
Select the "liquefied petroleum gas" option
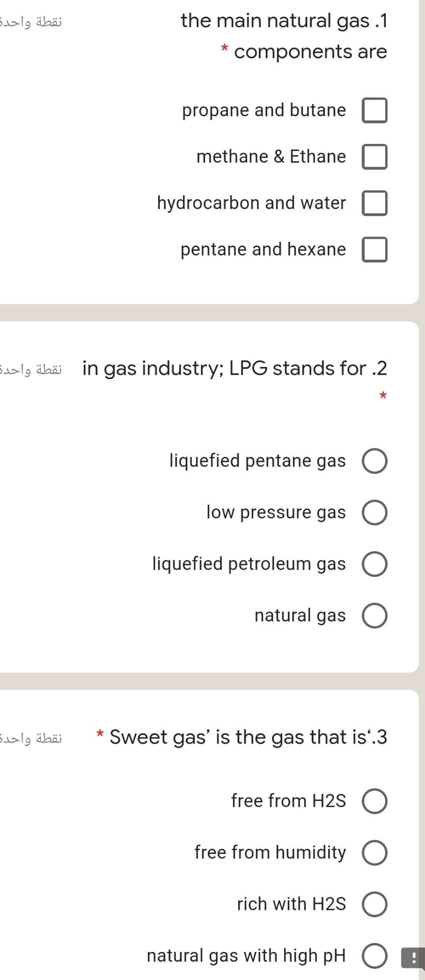point(374,564)
